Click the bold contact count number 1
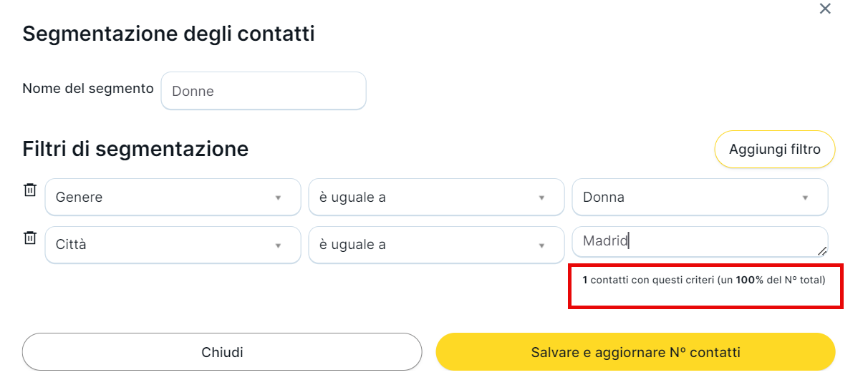 [585, 281]
